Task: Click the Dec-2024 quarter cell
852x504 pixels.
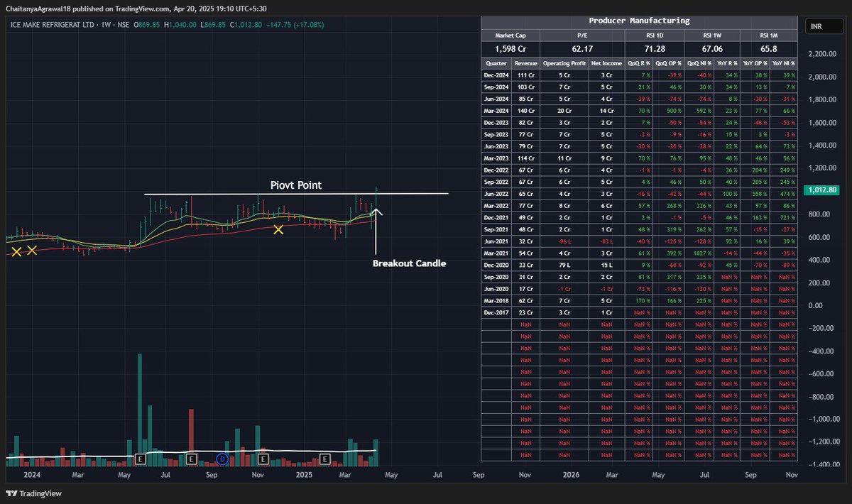Action: coord(496,75)
